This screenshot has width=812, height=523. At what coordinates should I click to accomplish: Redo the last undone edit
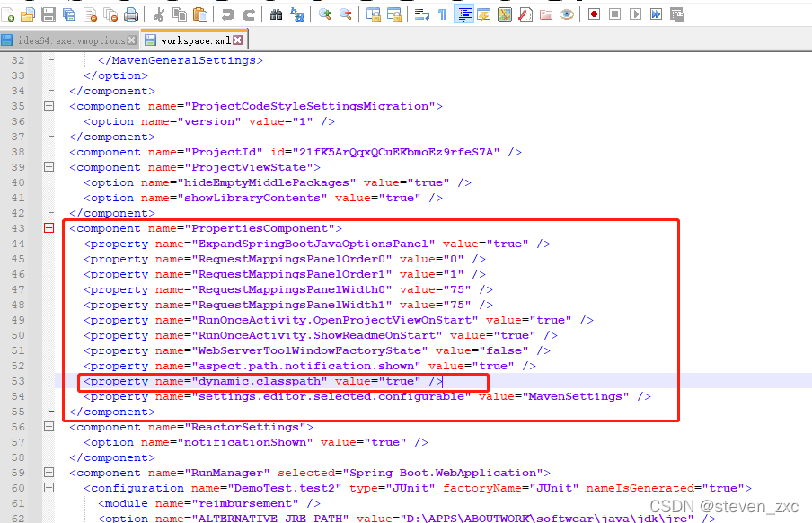pyautogui.click(x=249, y=14)
